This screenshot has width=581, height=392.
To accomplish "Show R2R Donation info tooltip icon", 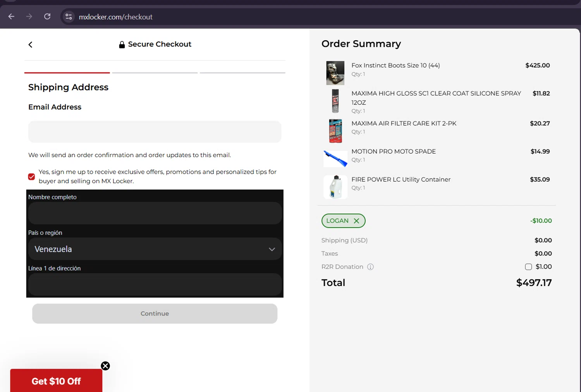I will 370,267.
